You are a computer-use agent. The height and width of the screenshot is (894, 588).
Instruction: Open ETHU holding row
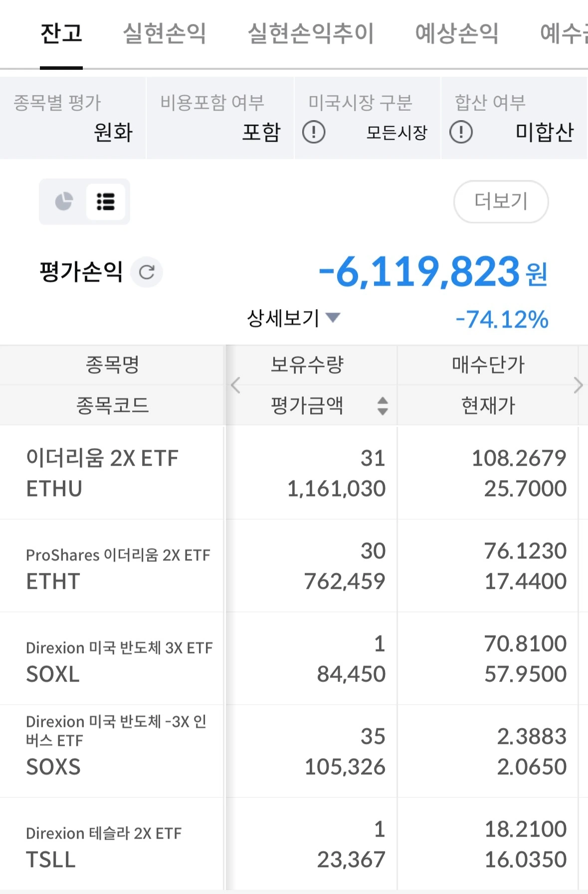click(112, 473)
